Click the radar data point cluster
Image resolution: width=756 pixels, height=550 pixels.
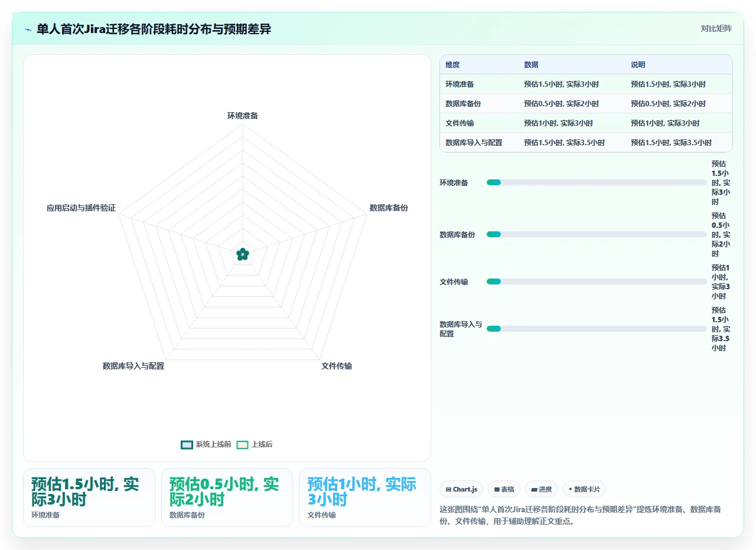[x=243, y=254]
